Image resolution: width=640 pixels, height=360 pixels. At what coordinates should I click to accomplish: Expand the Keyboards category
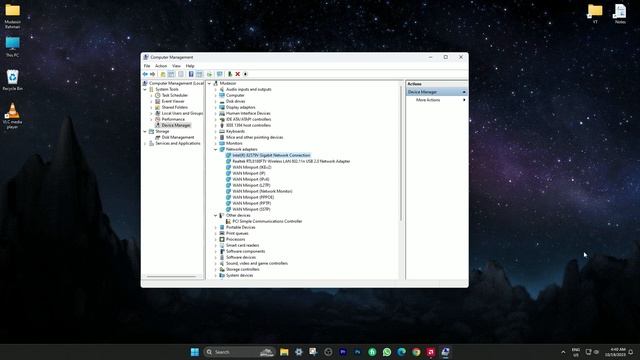216,131
